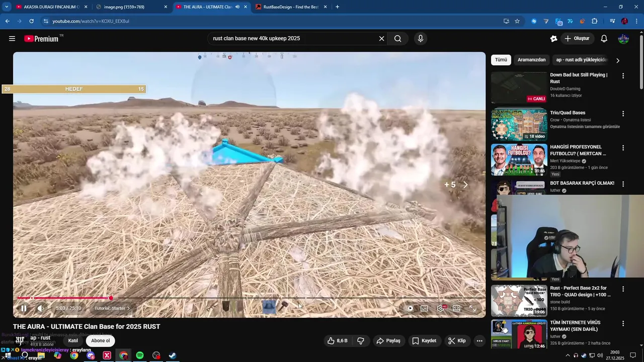Open options for 'Trio/Quad Bases' playlist

click(623, 114)
